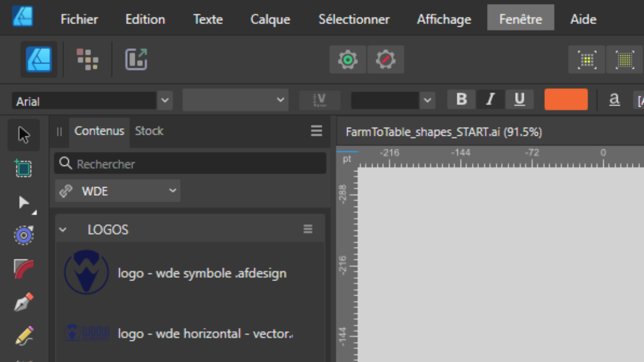Screen dimensions: 644x362
Task: Switch to the Stock tab
Action: [x=149, y=131]
